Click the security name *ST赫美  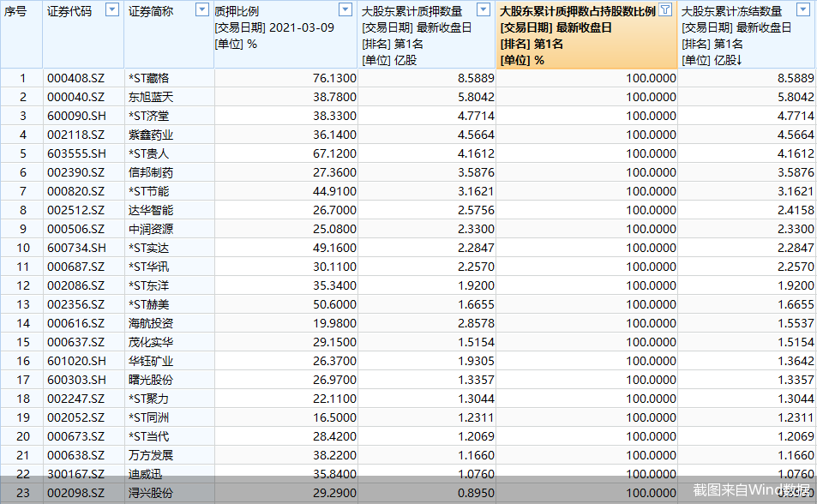(149, 304)
